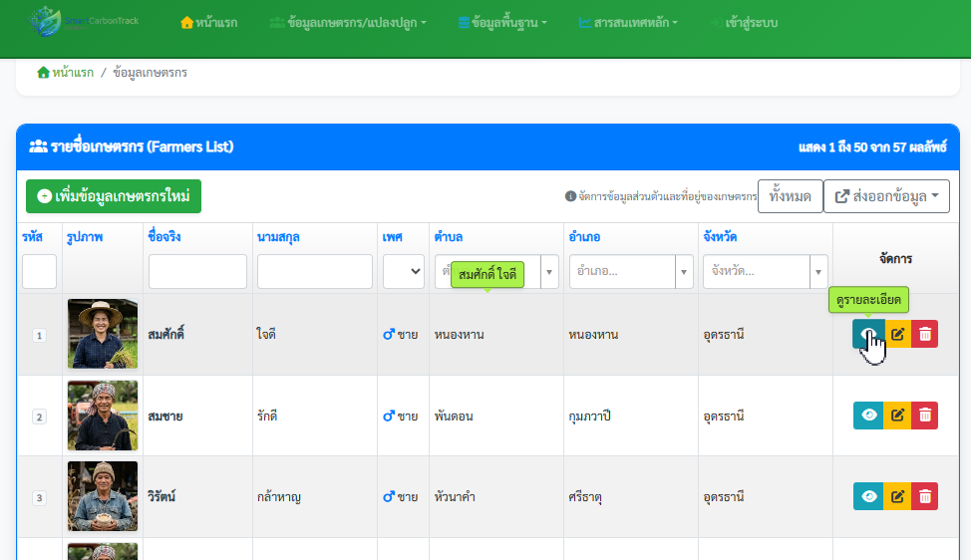Edit farmer สมชาย with the yellow pencil icon
The width and height of the screenshot is (971, 560).
coord(897,416)
